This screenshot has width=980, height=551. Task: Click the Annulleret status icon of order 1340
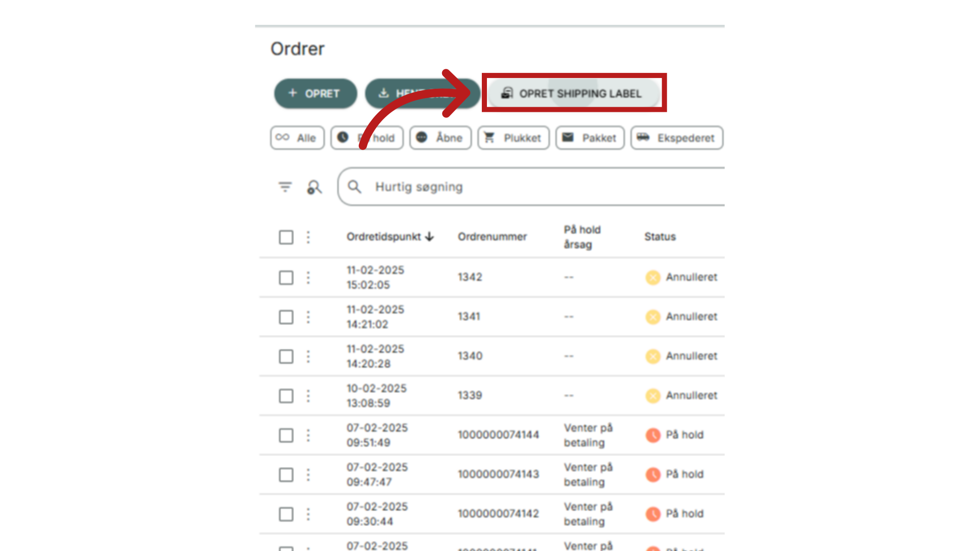point(653,356)
